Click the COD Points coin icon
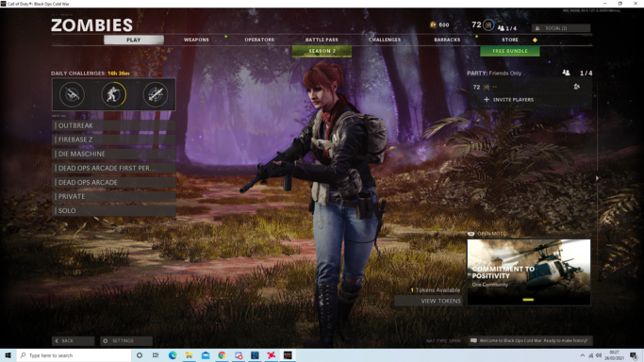 433,25
